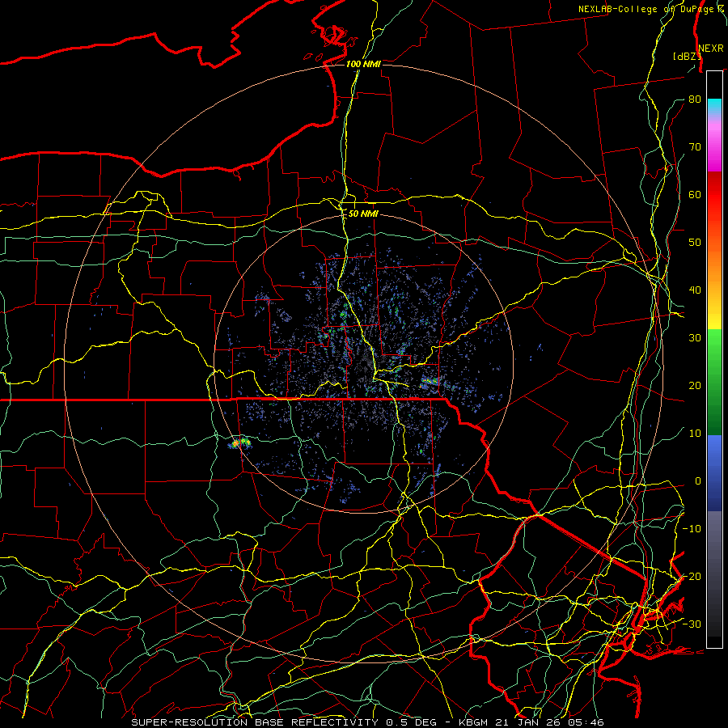Image resolution: width=728 pixels, height=728 pixels.
Task: Click the NEXR label above the legend
Action: click(x=711, y=49)
